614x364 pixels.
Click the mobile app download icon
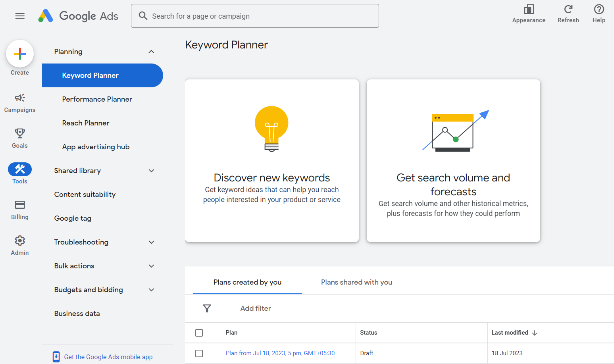coord(56,357)
